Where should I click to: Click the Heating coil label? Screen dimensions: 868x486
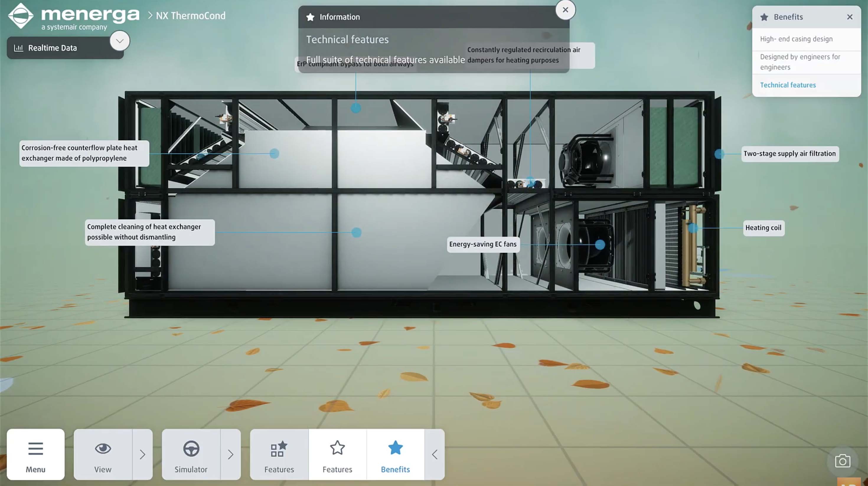pos(763,228)
